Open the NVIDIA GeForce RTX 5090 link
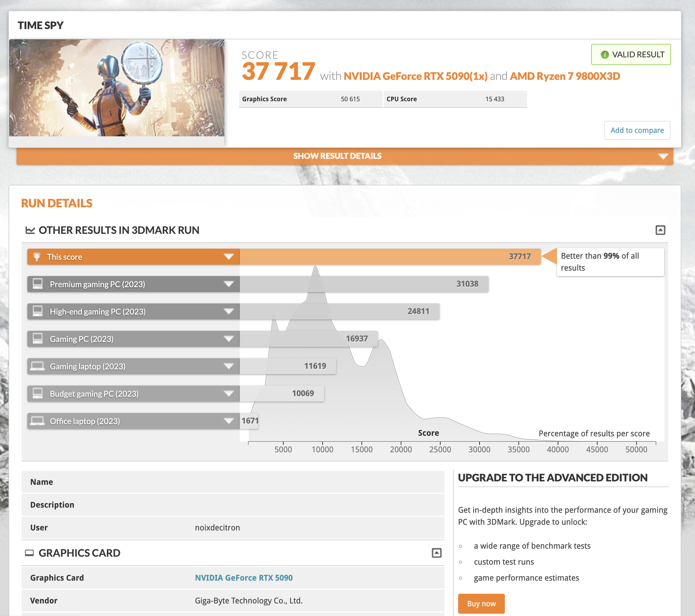The image size is (695, 616). click(x=243, y=577)
